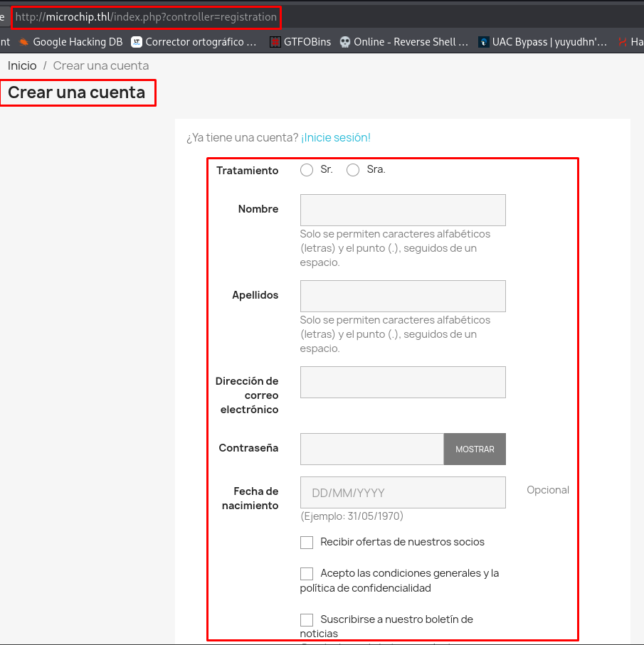Open the Google Hacking DB bookmark
644x645 pixels.
tap(71, 42)
